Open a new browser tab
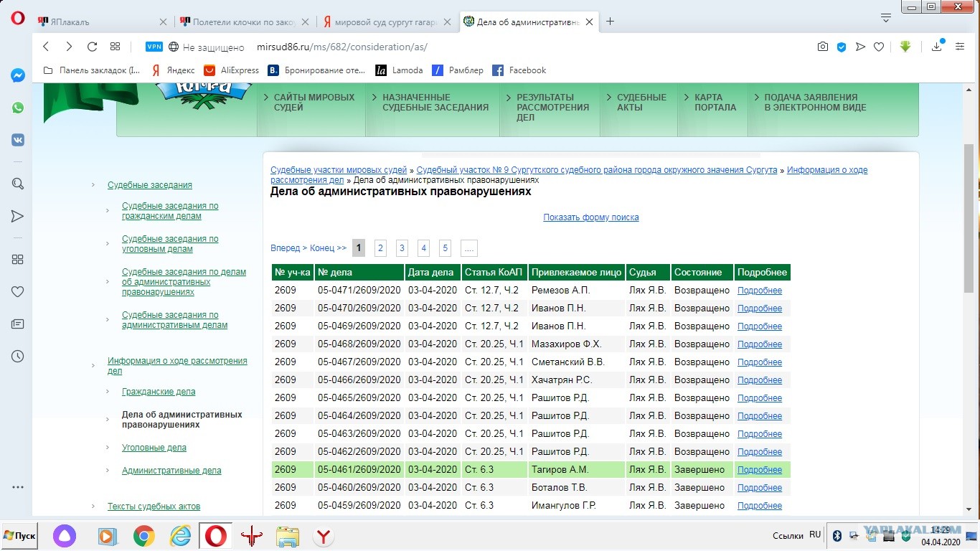This screenshot has width=980, height=551. (x=610, y=22)
